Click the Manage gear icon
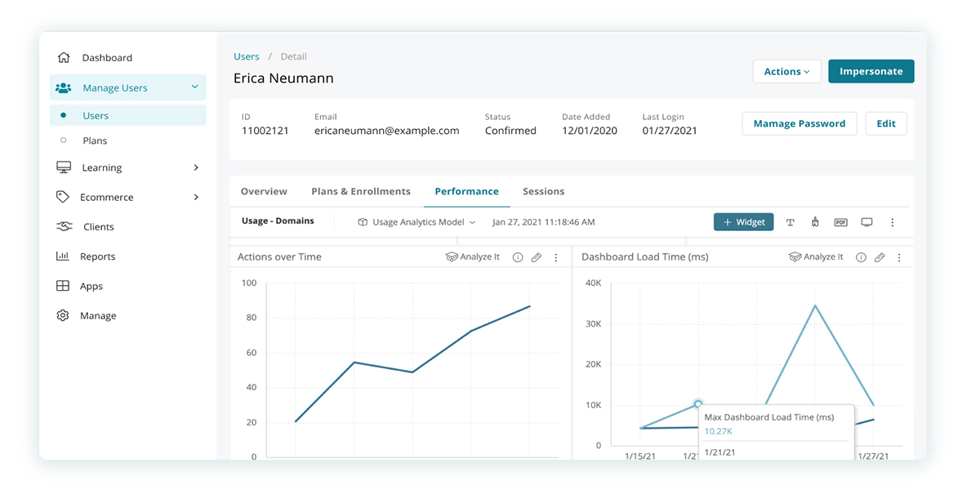Image resolution: width=980 pixels, height=490 pixels. pyautogui.click(x=63, y=315)
